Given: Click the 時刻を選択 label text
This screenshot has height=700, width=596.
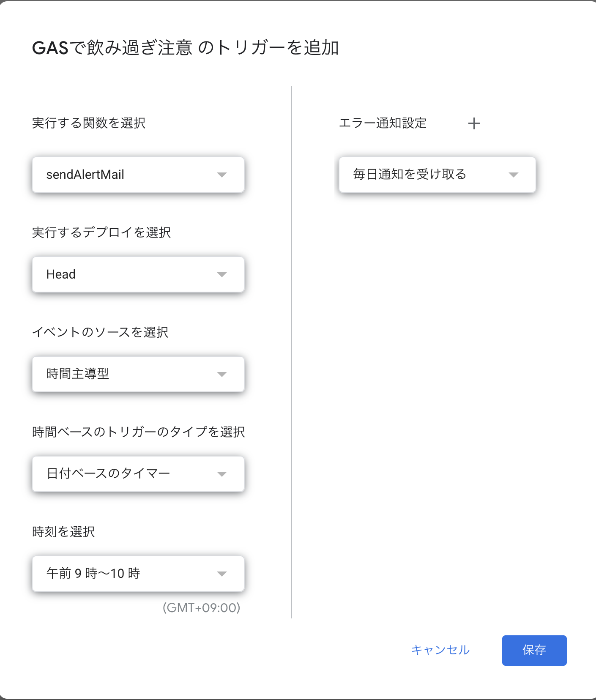Looking at the screenshot, I should coord(63,531).
